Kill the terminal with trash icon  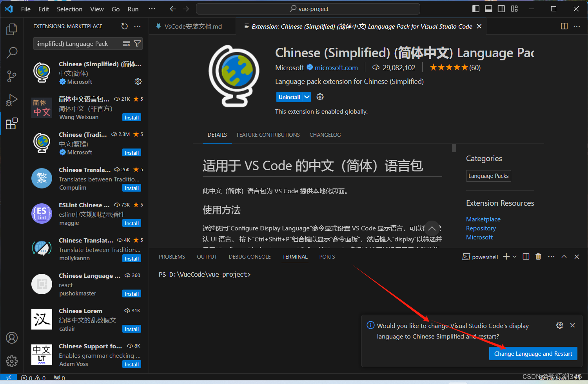click(538, 257)
